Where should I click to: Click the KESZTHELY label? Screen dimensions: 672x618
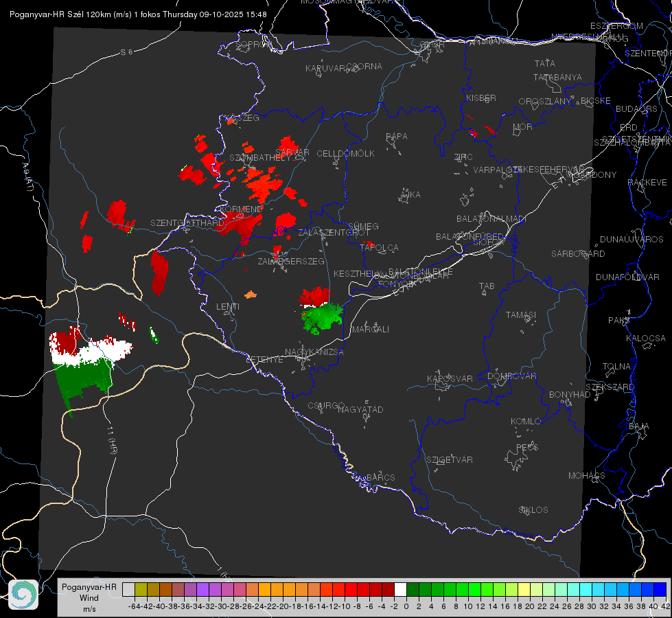(358, 273)
